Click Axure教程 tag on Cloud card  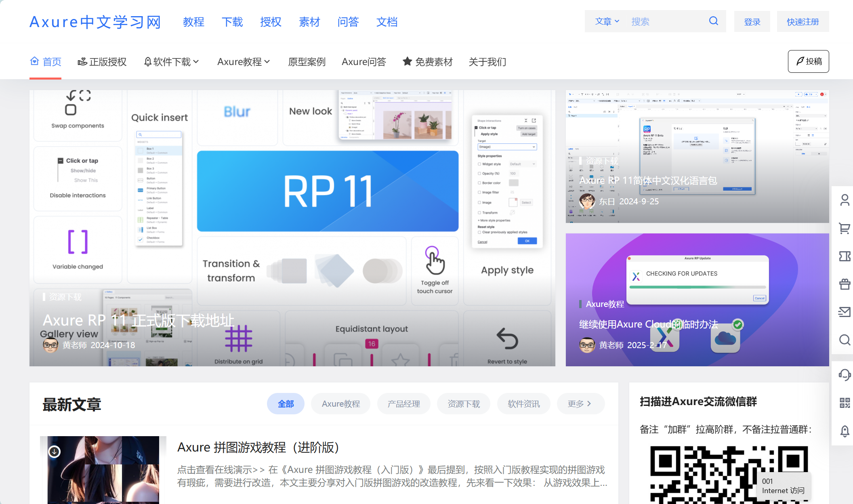click(605, 304)
